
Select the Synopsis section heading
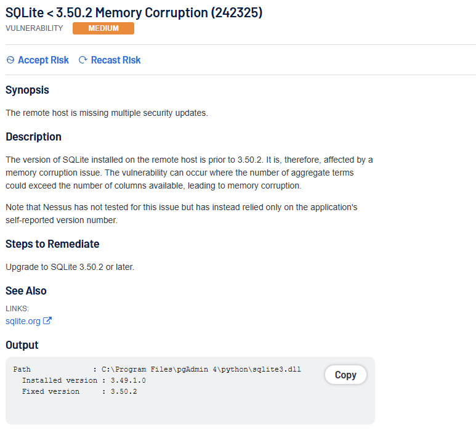coord(27,90)
